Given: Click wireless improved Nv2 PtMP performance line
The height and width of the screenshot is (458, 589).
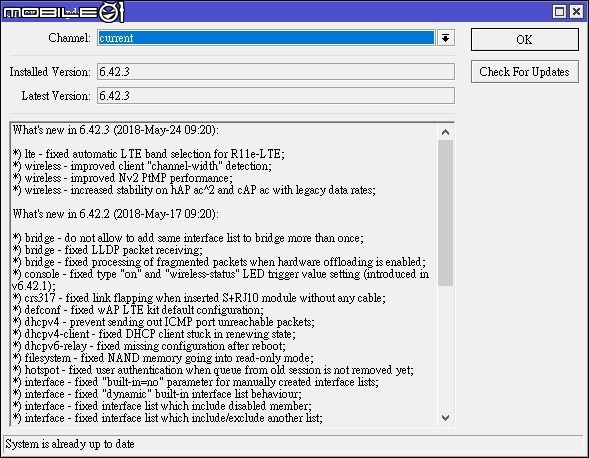Looking at the screenshot, I should (x=122, y=178).
